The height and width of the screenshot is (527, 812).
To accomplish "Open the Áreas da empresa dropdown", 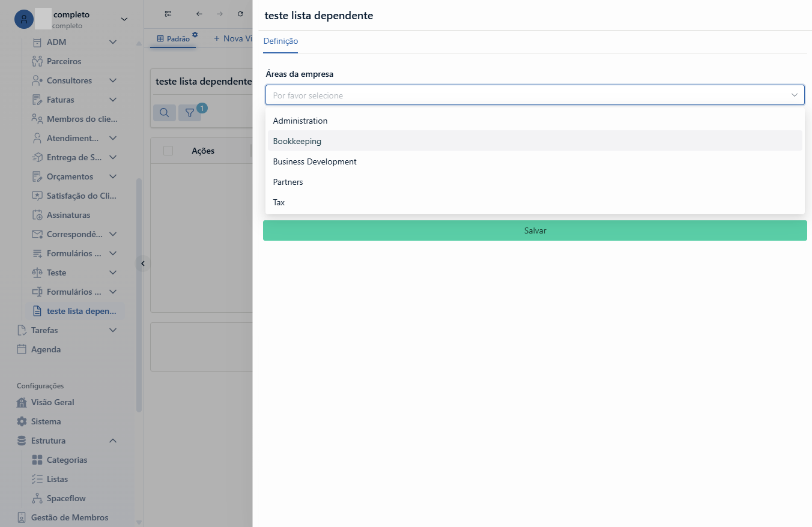I will 535,95.
